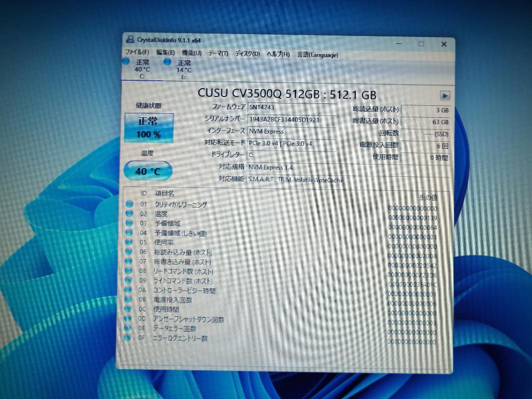The image size is (532, 399).
Task: Click the status icon for row 06
Action: [x=129, y=251]
